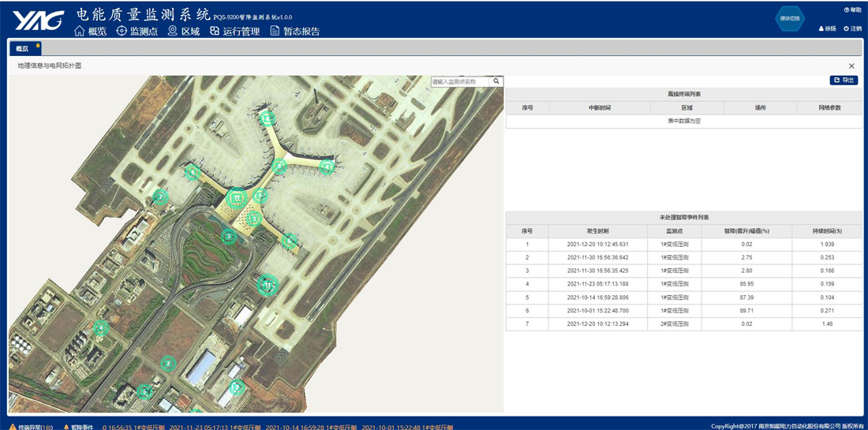Image resolution: width=868 pixels, height=430 pixels.
Task: Click the search magnifier icon on map
Action: coord(496,81)
